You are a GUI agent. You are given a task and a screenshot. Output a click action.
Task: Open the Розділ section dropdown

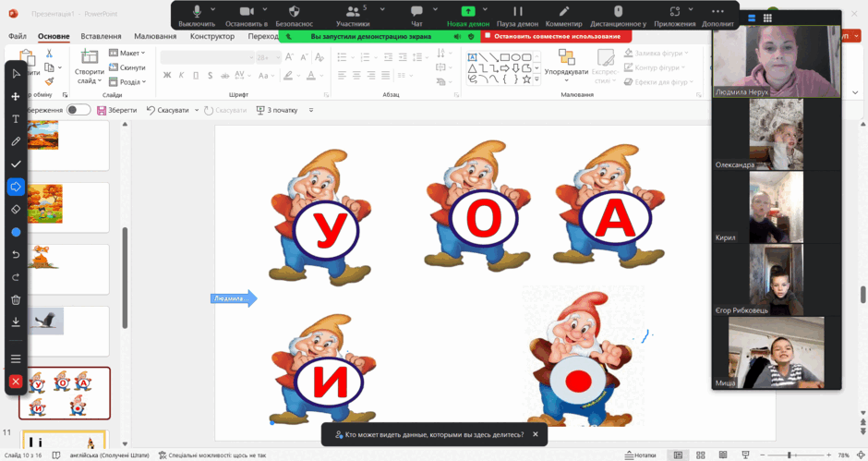coord(127,82)
